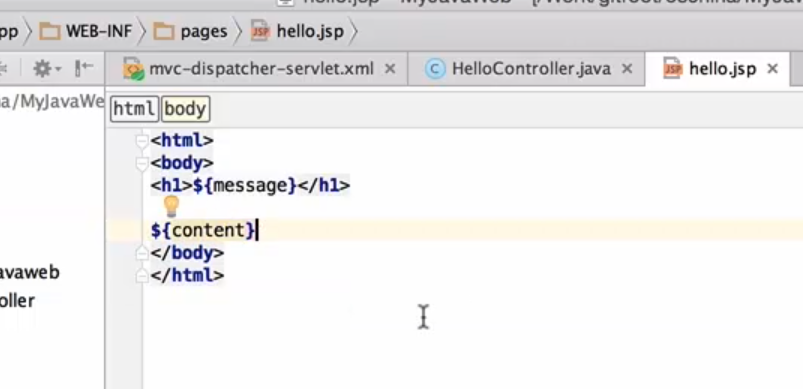
Task: Collapse the closing body tag fold marker
Action: point(142,253)
